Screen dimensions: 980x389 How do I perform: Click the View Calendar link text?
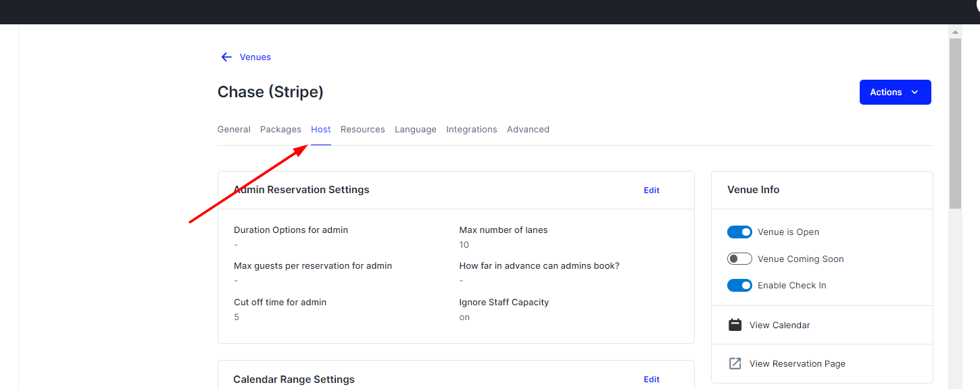(x=780, y=326)
